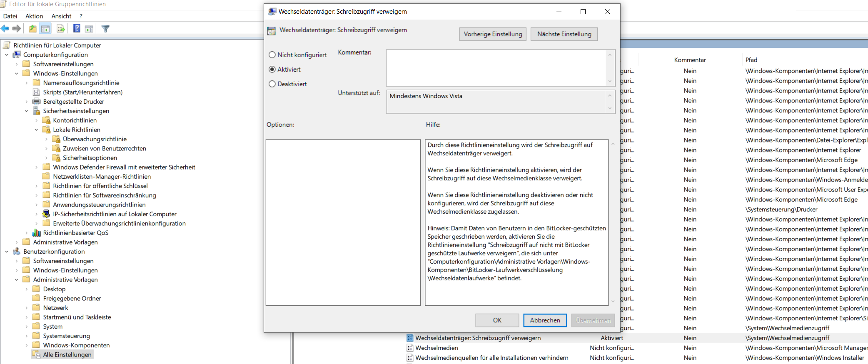Click the setting icon beside the dialog heading

[x=272, y=31]
